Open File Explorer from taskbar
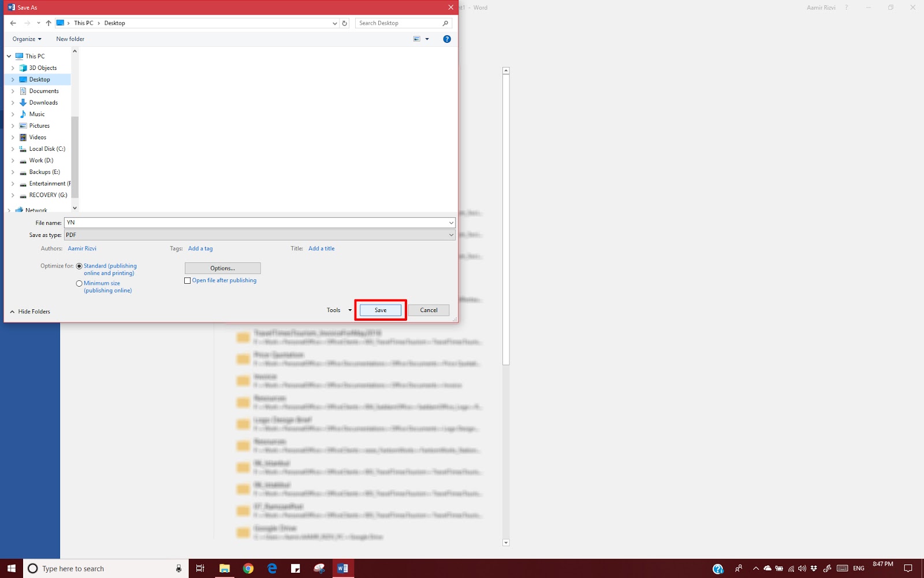This screenshot has width=924, height=578. pyautogui.click(x=225, y=569)
